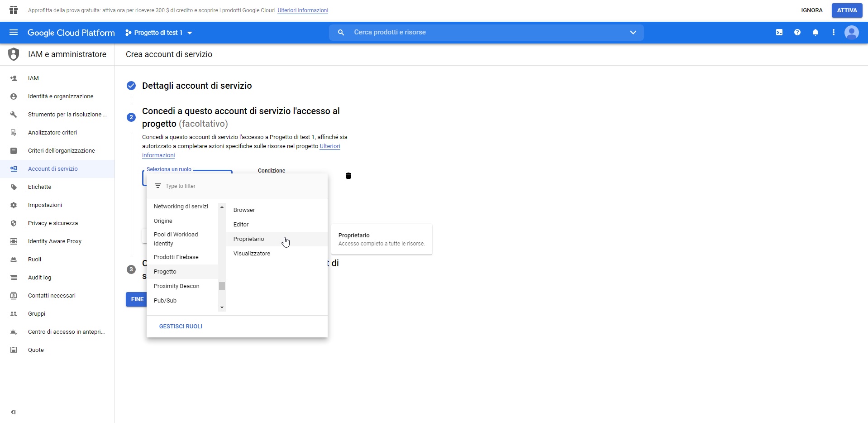Choose Networking di servizi category

[182, 207]
